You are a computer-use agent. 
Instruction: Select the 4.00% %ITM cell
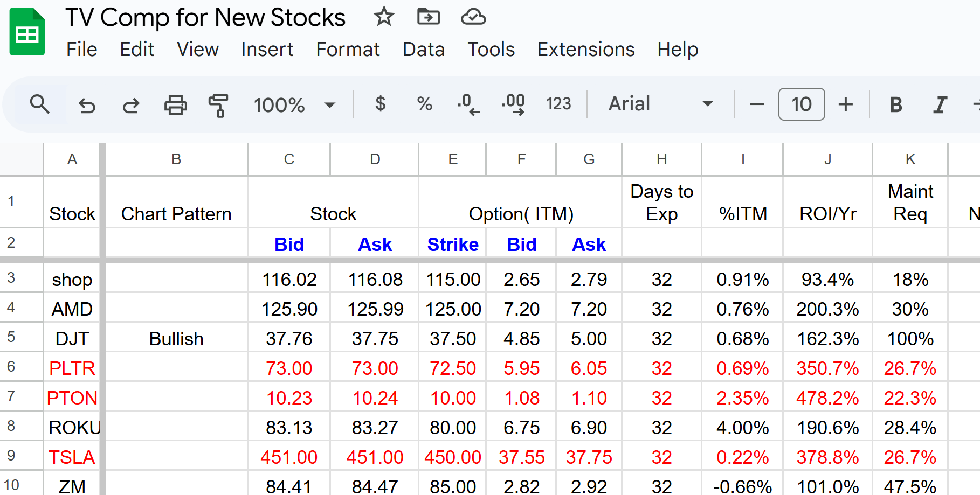[742, 427]
